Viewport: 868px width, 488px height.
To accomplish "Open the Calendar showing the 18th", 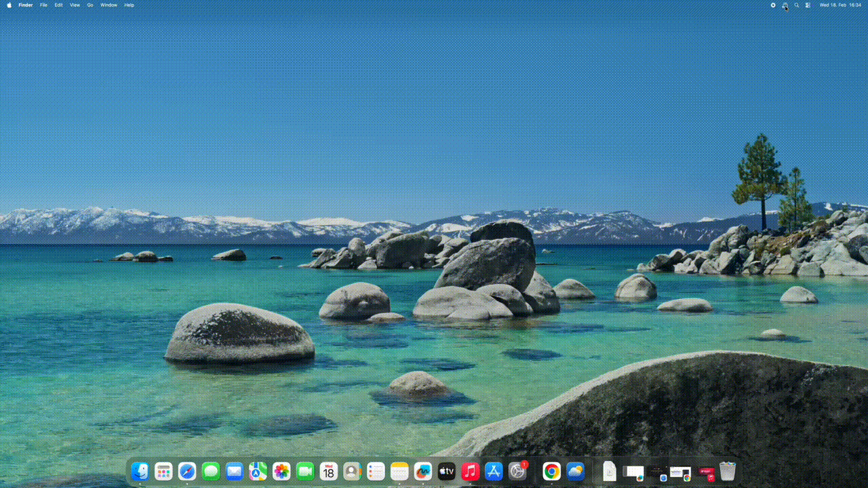I will (328, 471).
